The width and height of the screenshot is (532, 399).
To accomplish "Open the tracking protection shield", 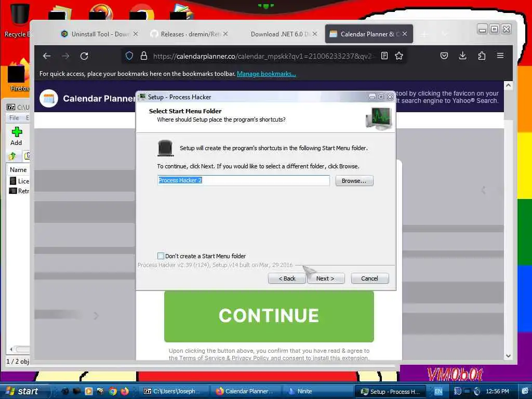I will [x=129, y=56].
